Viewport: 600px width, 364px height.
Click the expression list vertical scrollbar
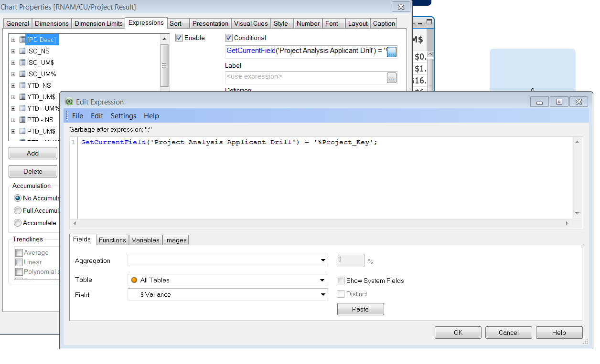tap(165, 65)
